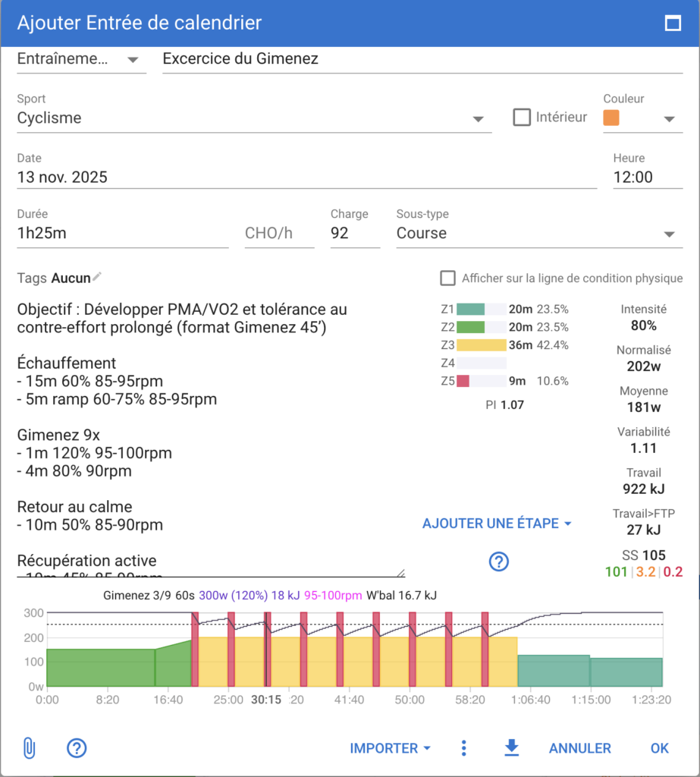Maximize the dialog using the title bar icon
700x777 pixels.
pos(672,23)
